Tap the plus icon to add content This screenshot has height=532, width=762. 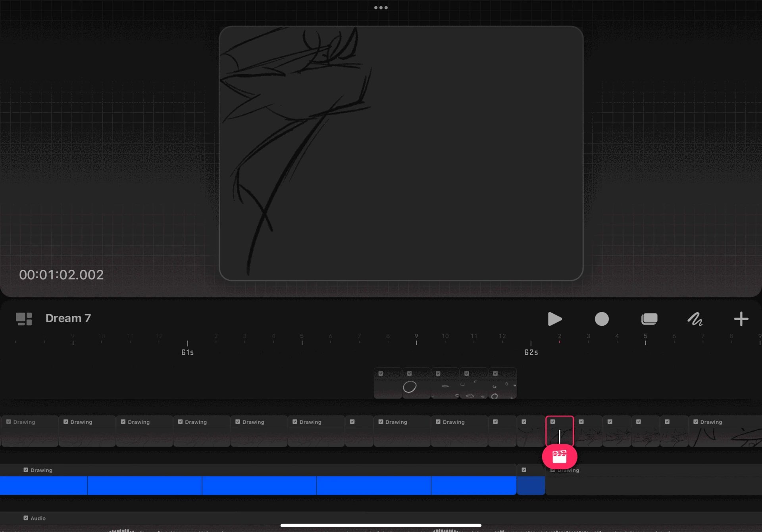[x=741, y=319]
